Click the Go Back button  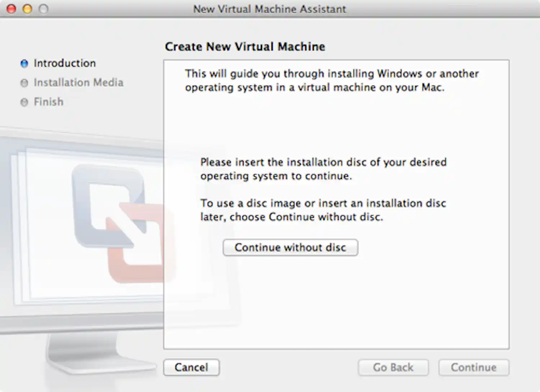pos(393,367)
